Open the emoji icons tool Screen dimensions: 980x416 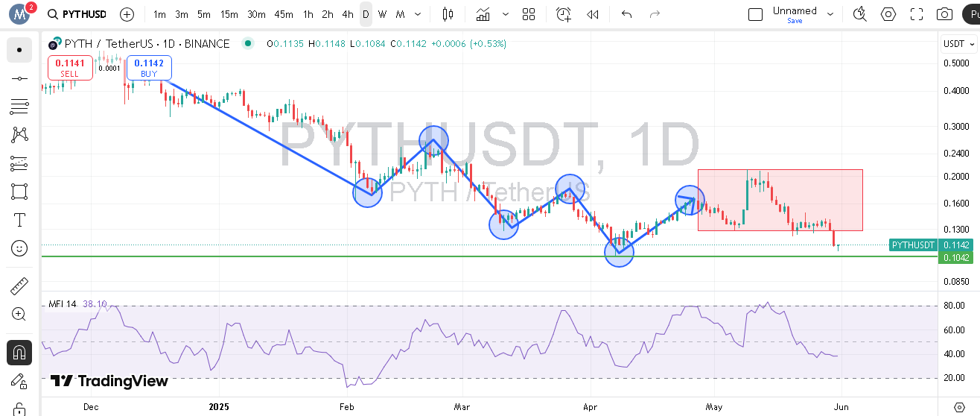point(19,248)
